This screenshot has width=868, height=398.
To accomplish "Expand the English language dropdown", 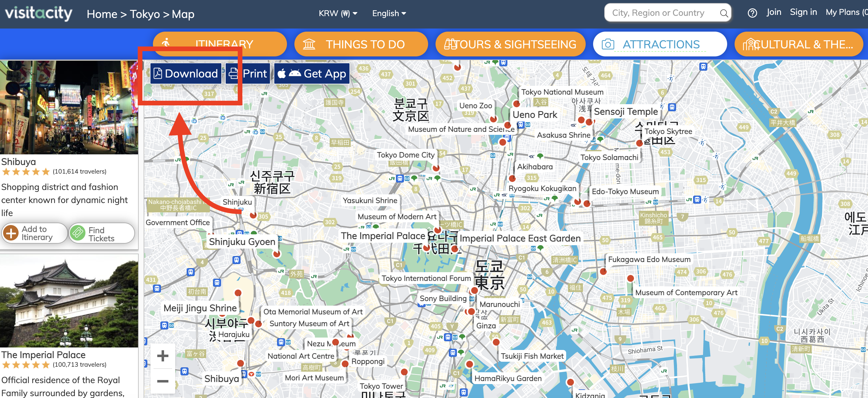I will pos(389,14).
